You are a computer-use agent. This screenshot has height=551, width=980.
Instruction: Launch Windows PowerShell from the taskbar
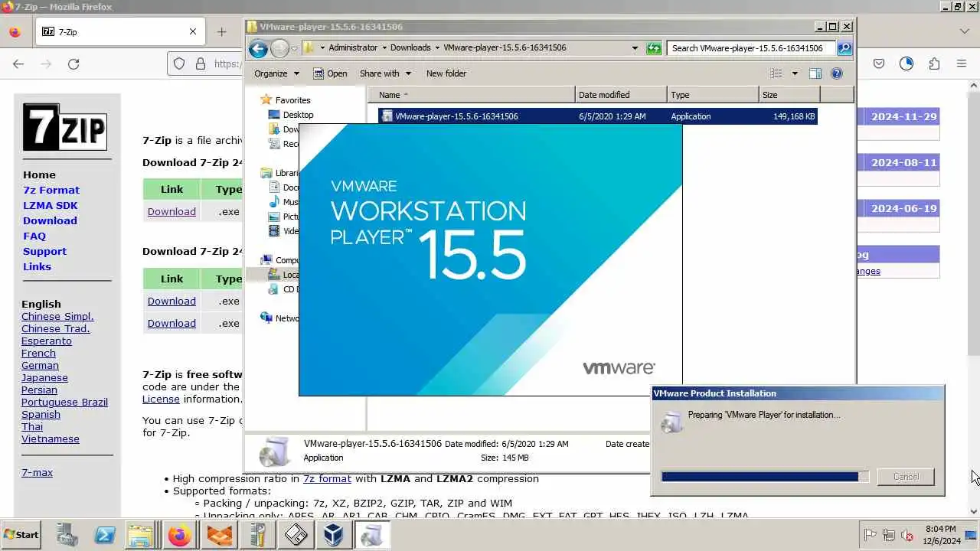coord(104,535)
